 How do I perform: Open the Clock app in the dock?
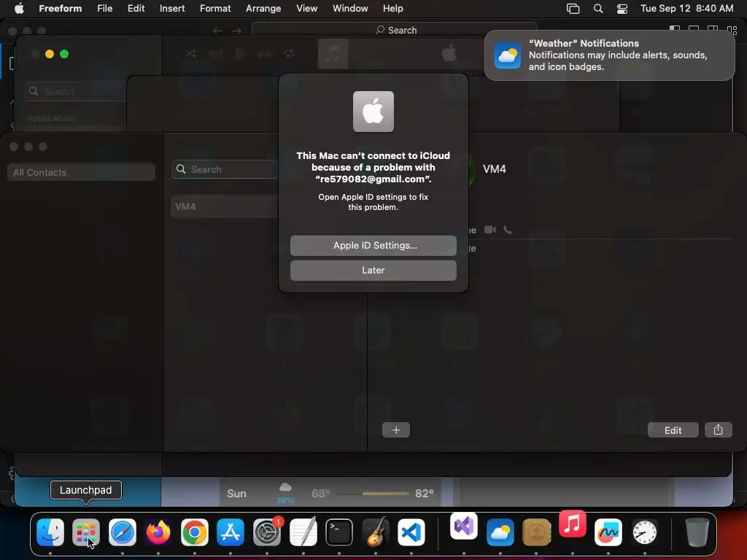pos(645,532)
